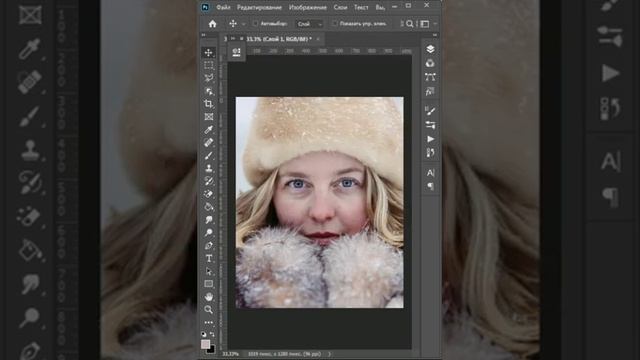This screenshot has height=360, width=640.
Task: Expand the toolbox with double-arrow
Action: [x=203, y=36]
